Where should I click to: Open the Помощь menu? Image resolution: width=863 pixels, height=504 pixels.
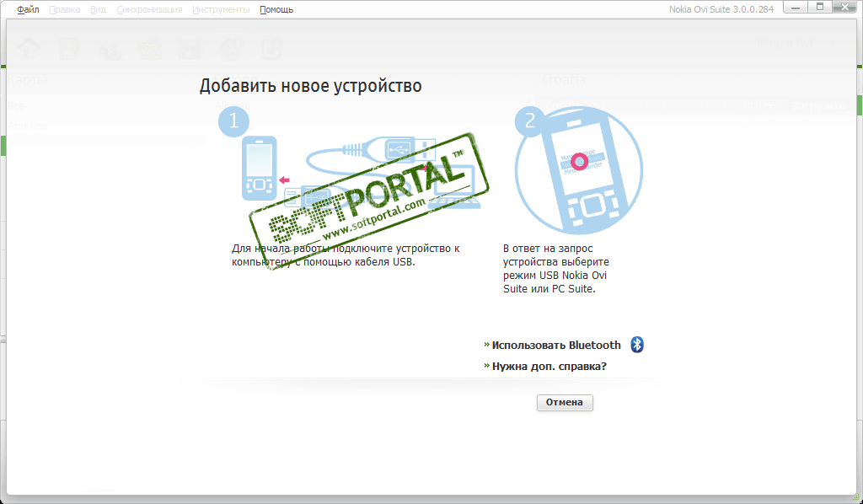pos(276,9)
